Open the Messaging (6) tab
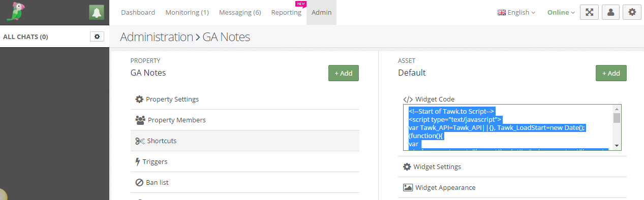644x200 pixels. [x=240, y=12]
